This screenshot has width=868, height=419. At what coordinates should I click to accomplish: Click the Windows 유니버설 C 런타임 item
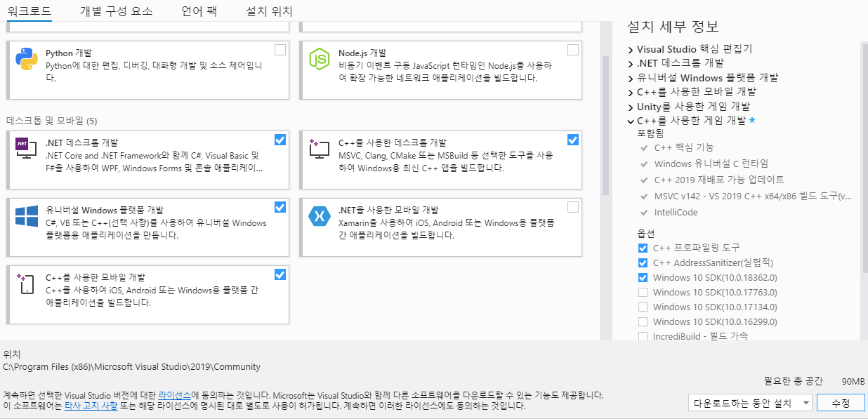pos(711,164)
